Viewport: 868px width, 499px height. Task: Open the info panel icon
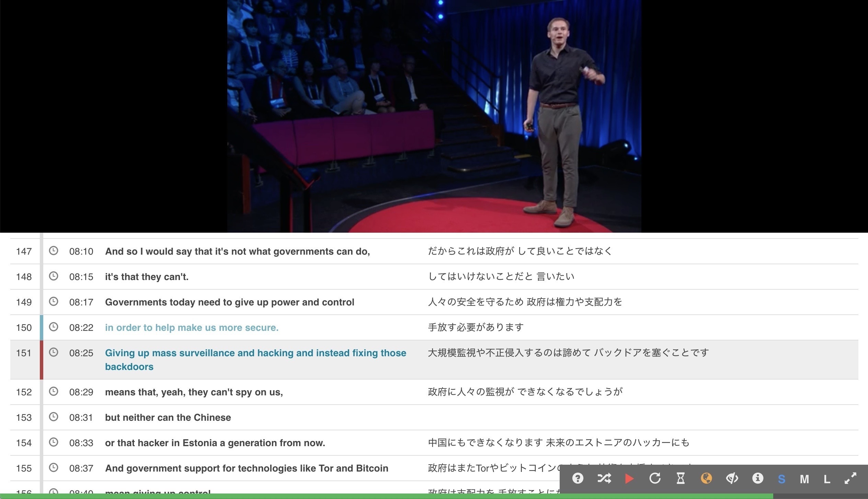coord(758,478)
